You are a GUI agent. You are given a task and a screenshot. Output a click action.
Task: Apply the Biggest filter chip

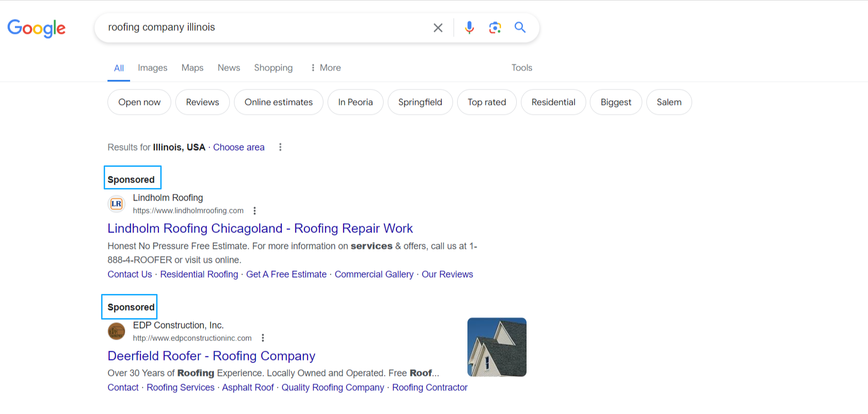point(616,102)
